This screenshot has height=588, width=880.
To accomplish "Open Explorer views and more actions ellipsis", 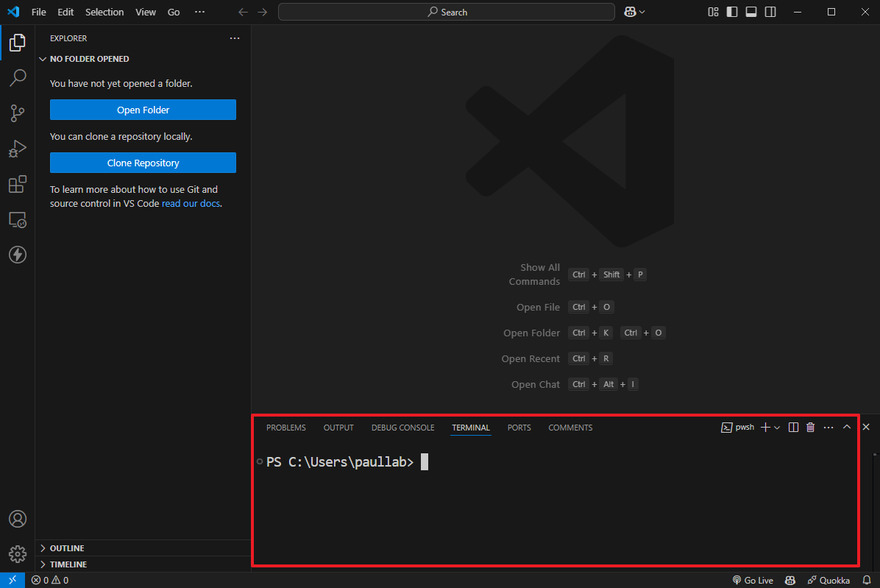I will pos(235,38).
